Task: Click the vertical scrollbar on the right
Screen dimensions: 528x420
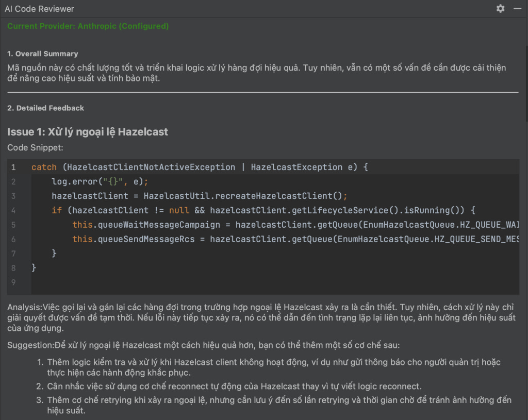Action: pos(526,84)
